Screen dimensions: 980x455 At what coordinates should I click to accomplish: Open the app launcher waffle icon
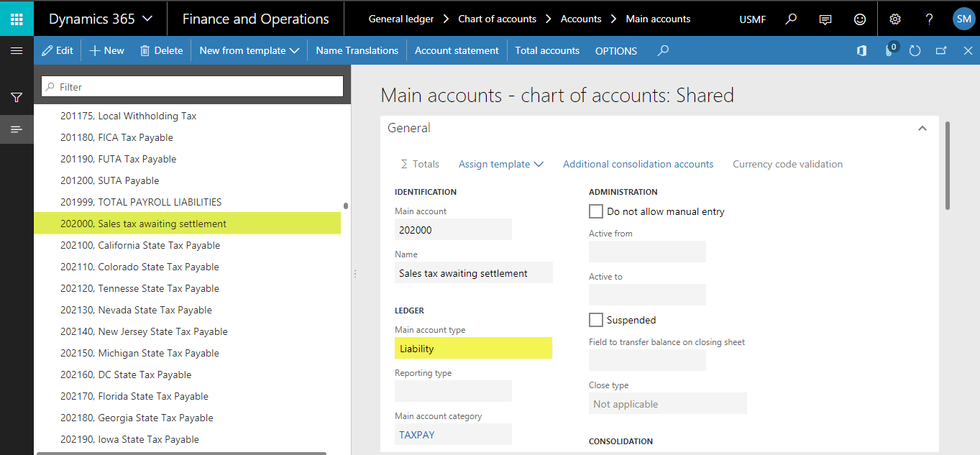pyautogui.click(x=17, y=19)
